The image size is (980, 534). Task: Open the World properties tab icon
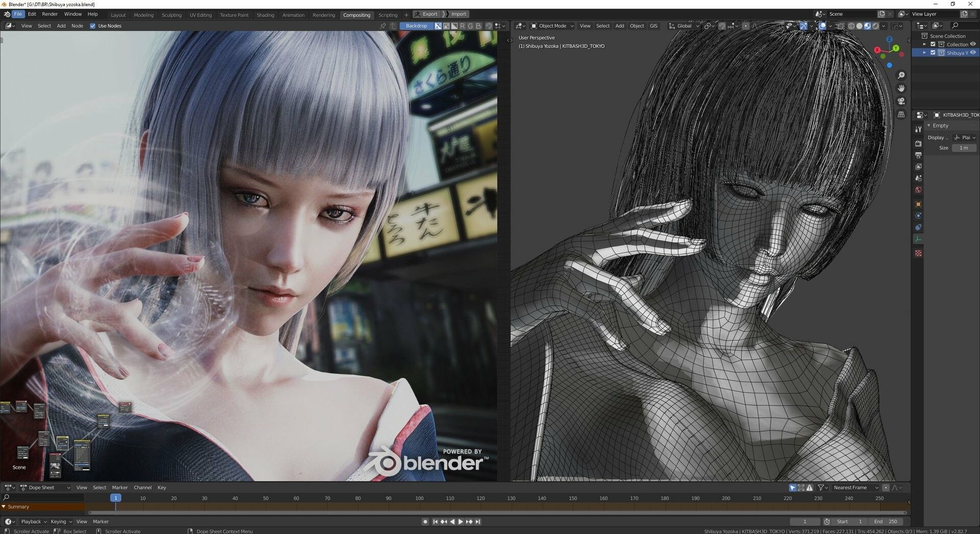pos(918,190)
